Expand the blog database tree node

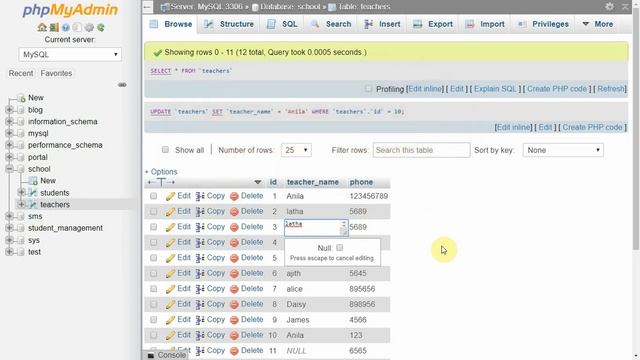coord(9,110)
